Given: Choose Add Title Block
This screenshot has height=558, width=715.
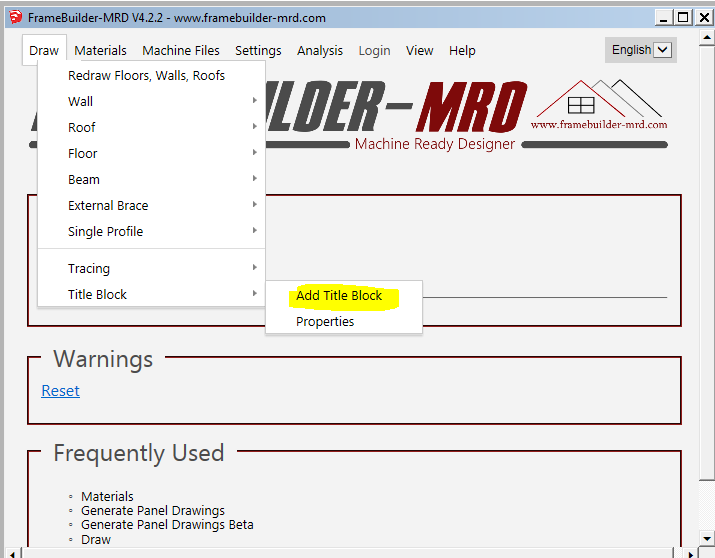Looking at the screenshot, I should [344, 295].
